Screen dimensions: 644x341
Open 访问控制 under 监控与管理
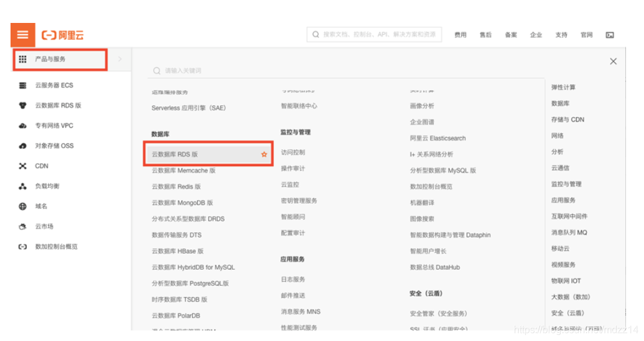(x=293, y=153)
